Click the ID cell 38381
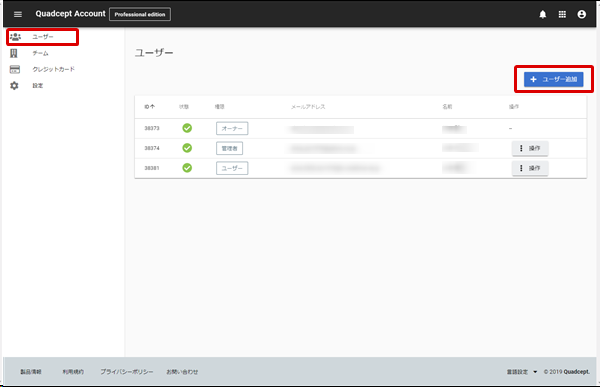The image size is (600, 387). pyautogui.click(x=152, y=168)
